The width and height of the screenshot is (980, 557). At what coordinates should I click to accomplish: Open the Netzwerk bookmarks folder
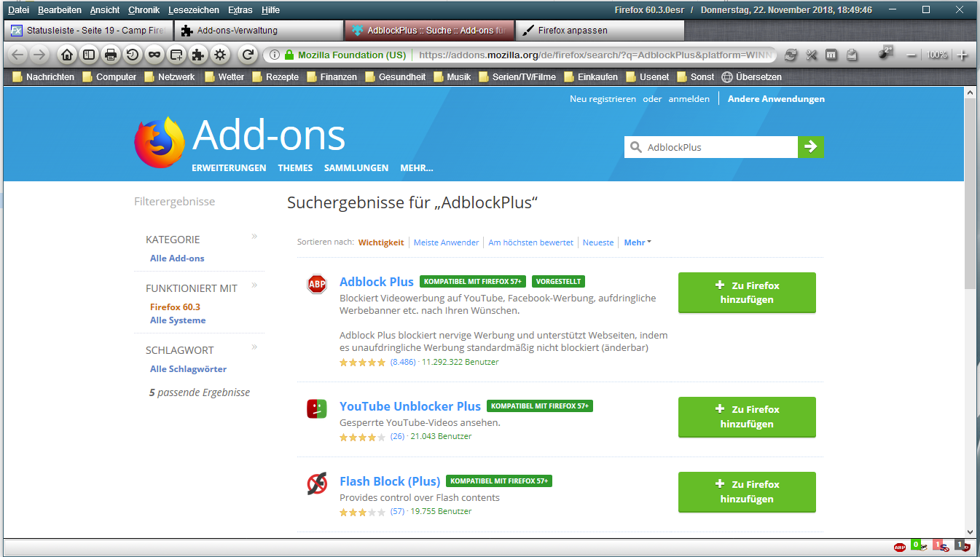pyautogui.click(x=169, y=77)
